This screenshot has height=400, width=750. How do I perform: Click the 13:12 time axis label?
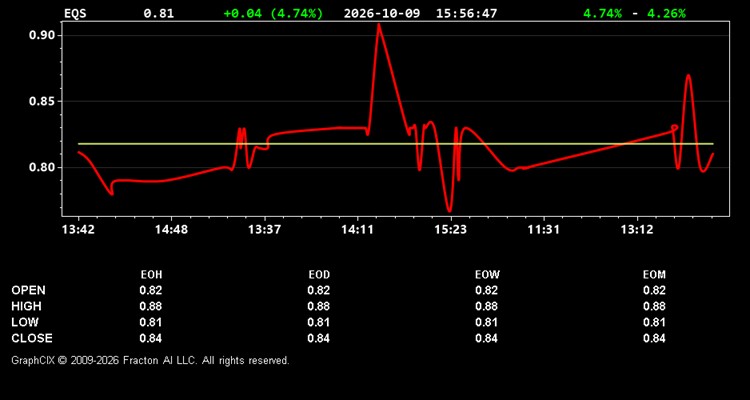click(637, 230)
